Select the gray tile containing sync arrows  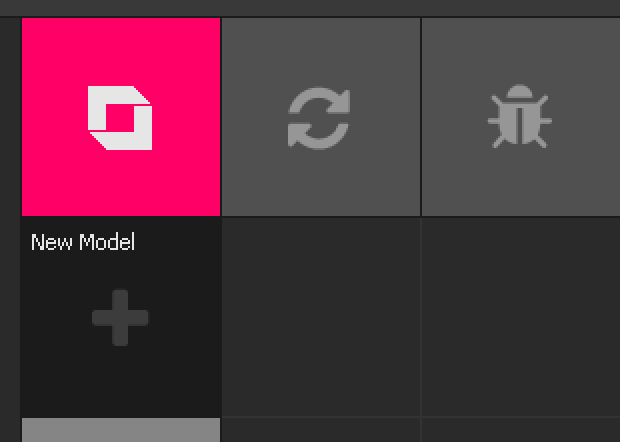tap(321, 117)
